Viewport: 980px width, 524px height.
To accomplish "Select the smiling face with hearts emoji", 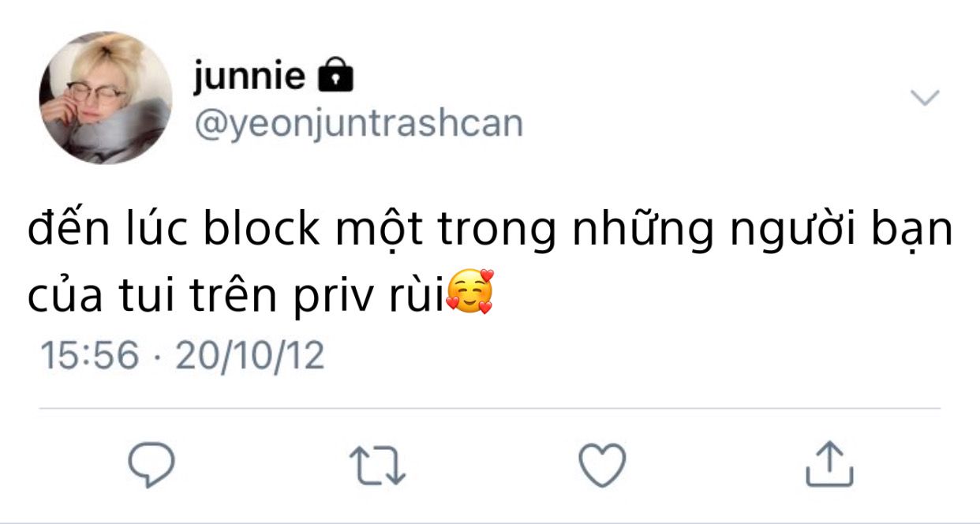I will pyautogui.click(x=470, y=292).
